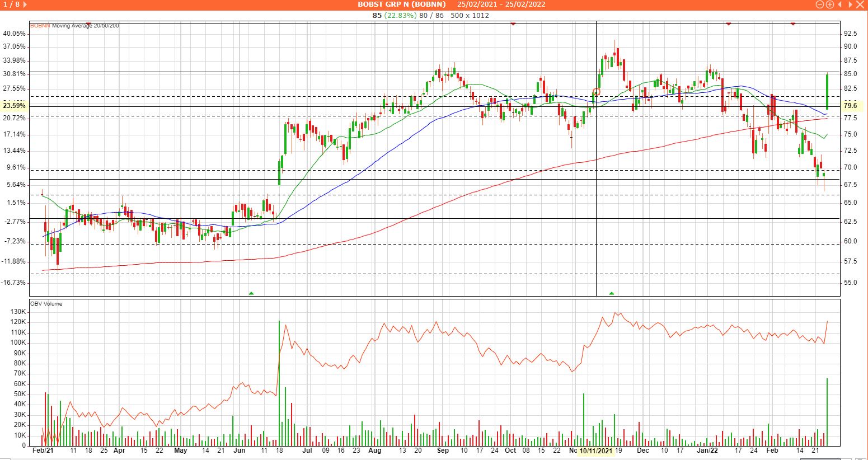Click the zoom out minus icon
This screenshot has width=868, height=460.
tap(820, 4)
